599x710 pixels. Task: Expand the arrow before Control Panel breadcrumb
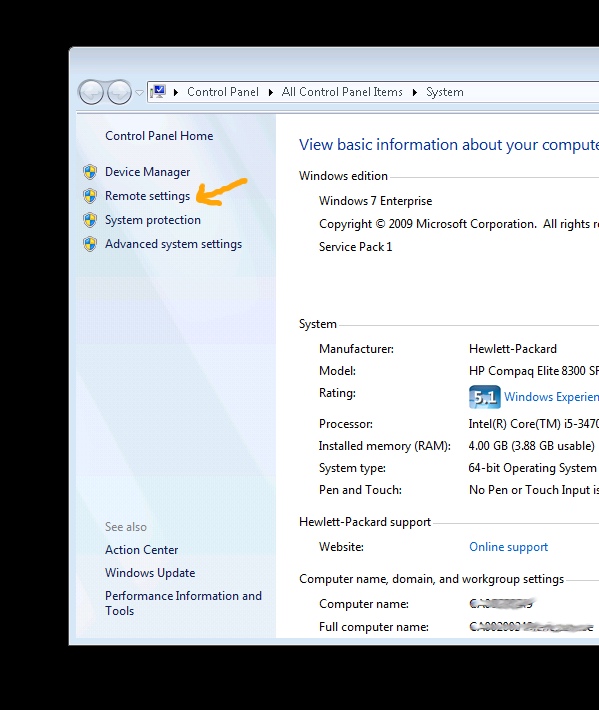coord(176,92)
